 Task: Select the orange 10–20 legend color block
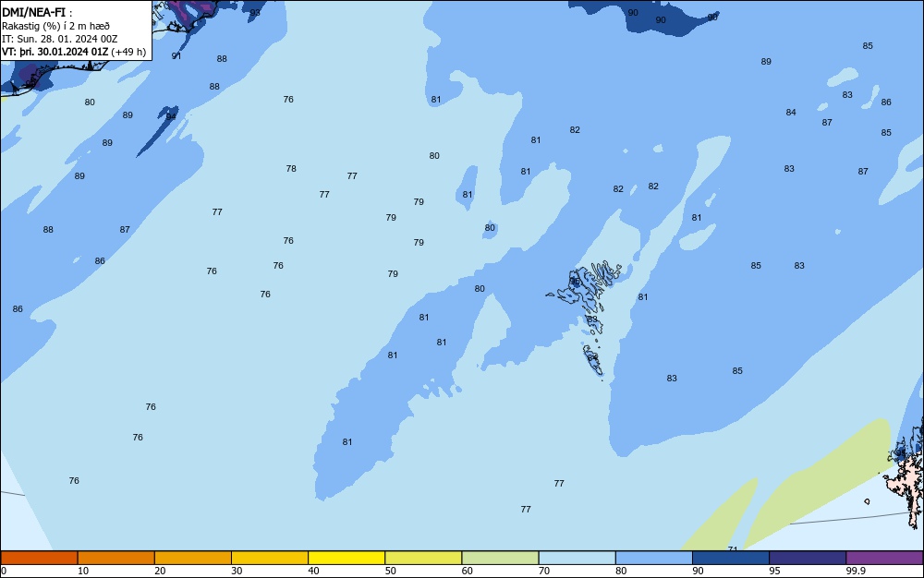pyautogui.click(x=116, y=558)
